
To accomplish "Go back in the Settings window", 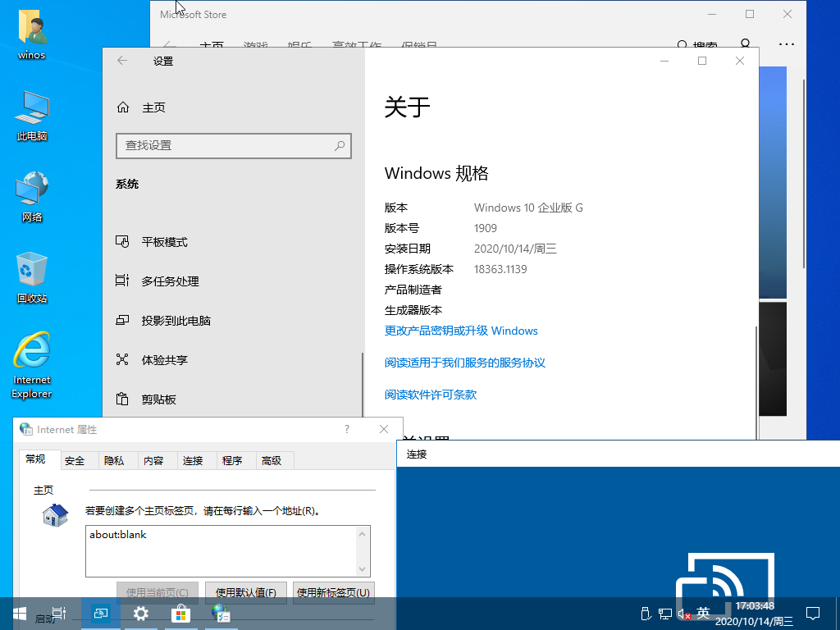I will (122, 61).
